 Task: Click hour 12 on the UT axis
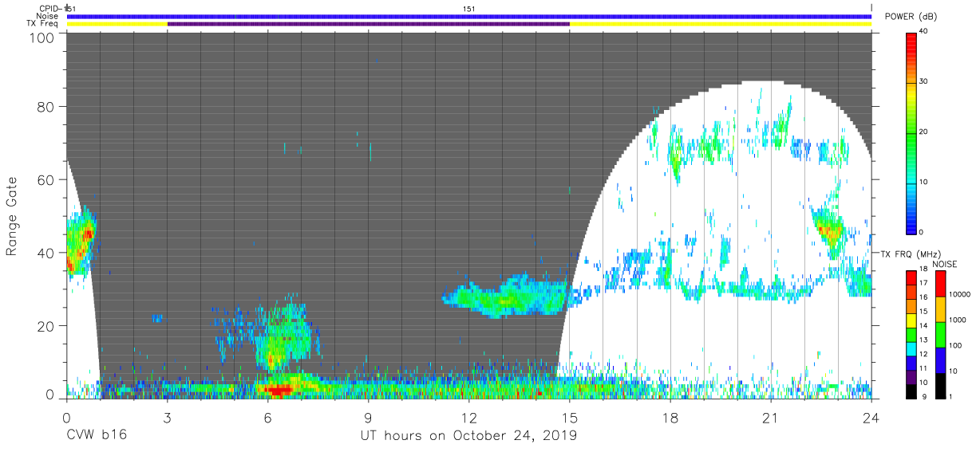click(469, 417)
